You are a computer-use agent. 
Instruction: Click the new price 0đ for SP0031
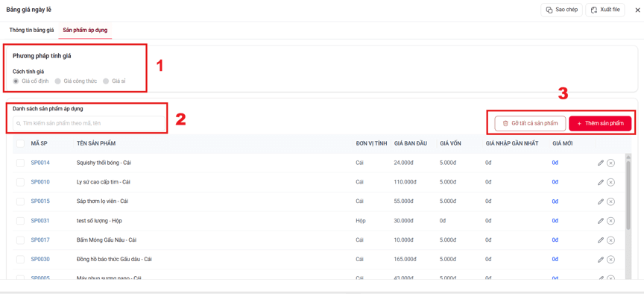pos(555,221)
